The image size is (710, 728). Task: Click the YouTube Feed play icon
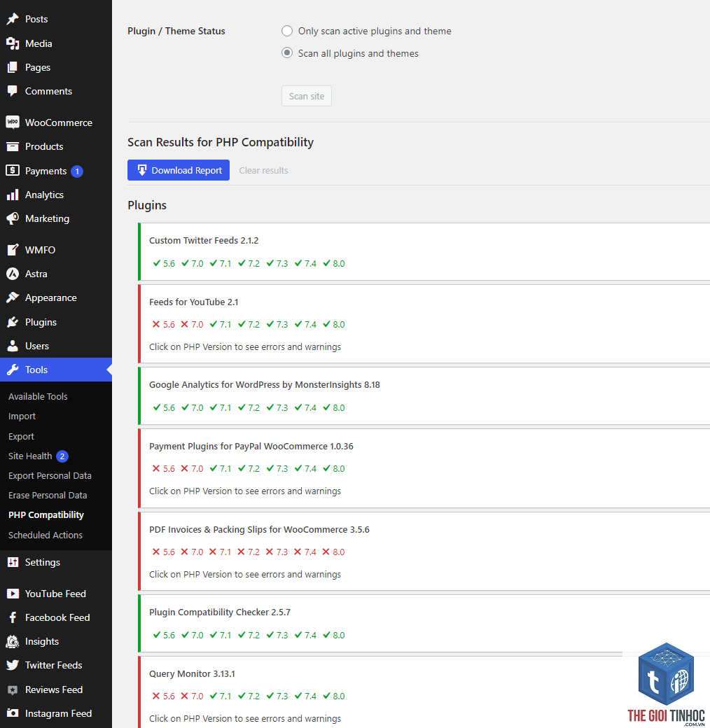(13, 594)
